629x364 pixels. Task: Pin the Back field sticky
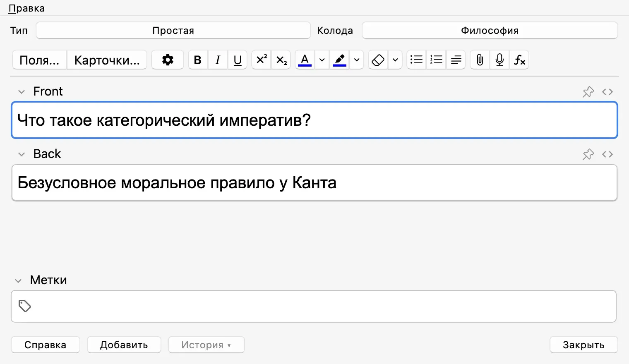tap(588, 154)
